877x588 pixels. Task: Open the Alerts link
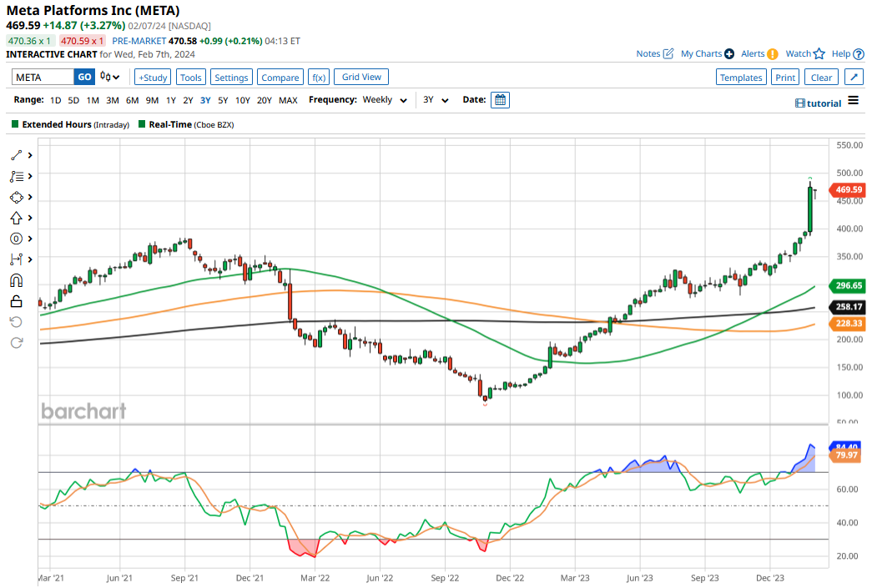(x=752, y=53)
